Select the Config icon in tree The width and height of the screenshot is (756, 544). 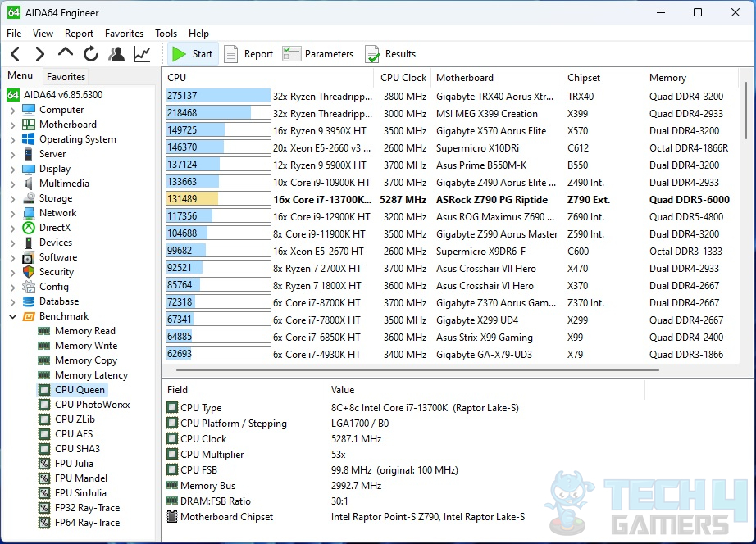(29, 287)
